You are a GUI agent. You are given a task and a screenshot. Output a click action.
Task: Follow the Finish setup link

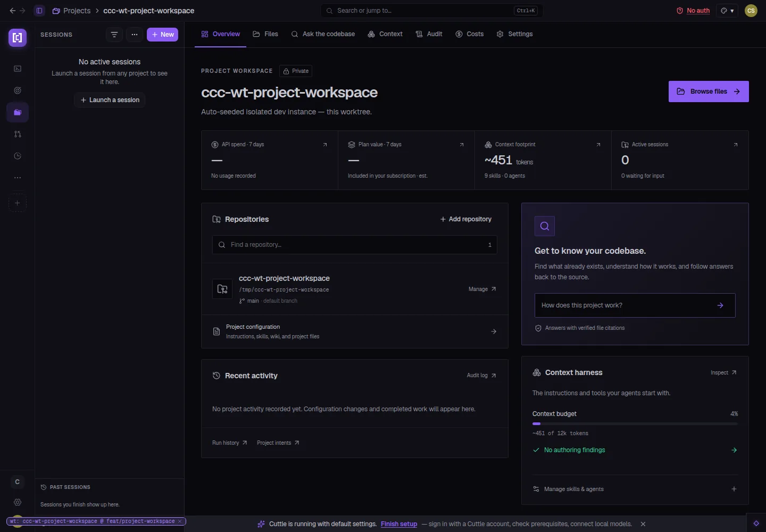(x=399, y=524)
